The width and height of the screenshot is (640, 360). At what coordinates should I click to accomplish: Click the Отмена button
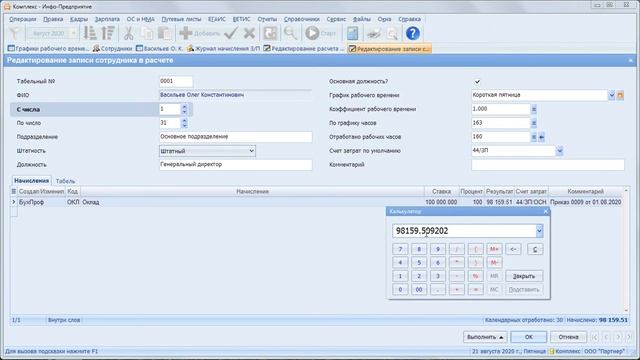point(568,337)
